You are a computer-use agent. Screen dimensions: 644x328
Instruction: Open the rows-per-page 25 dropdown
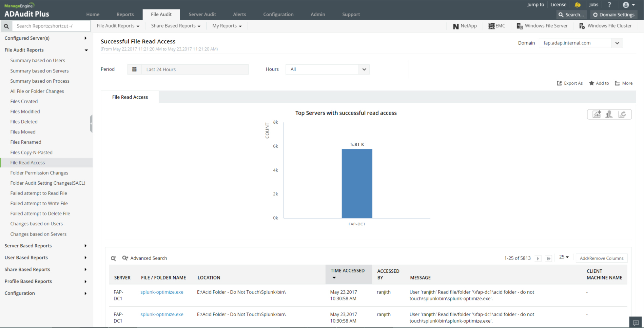[x=564, y=257]
